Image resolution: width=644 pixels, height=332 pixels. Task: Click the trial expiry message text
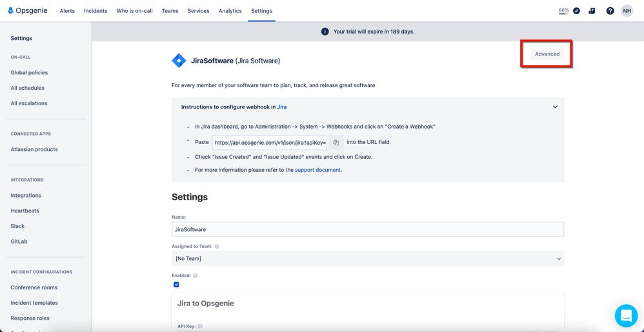pos(374,32)
